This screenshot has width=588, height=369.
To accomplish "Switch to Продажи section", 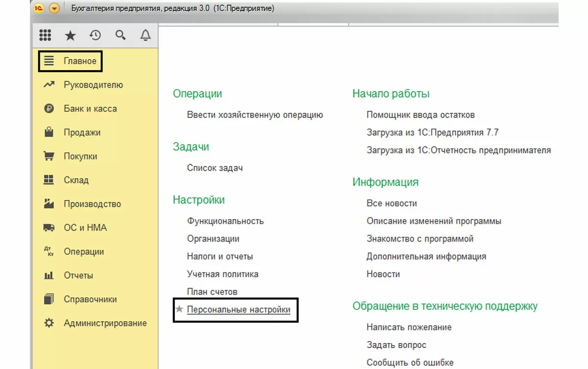I will point(82,132).
